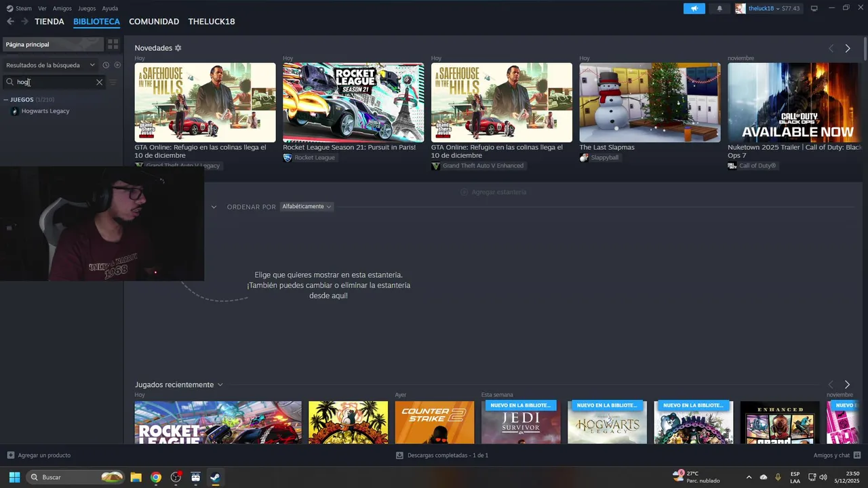
Task: Click the forward navigation arrow
Action: coord(24,22)
